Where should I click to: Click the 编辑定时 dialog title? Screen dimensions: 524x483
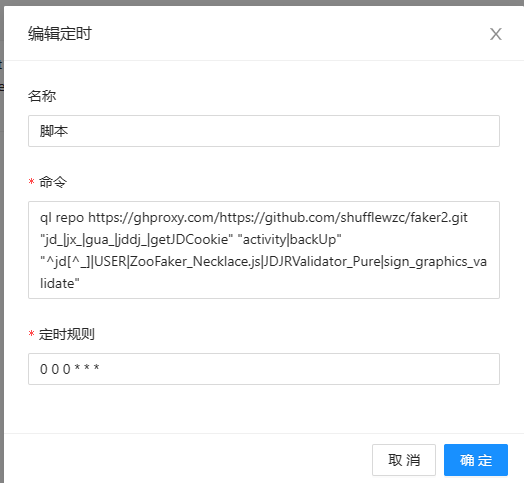pos(59,34)
